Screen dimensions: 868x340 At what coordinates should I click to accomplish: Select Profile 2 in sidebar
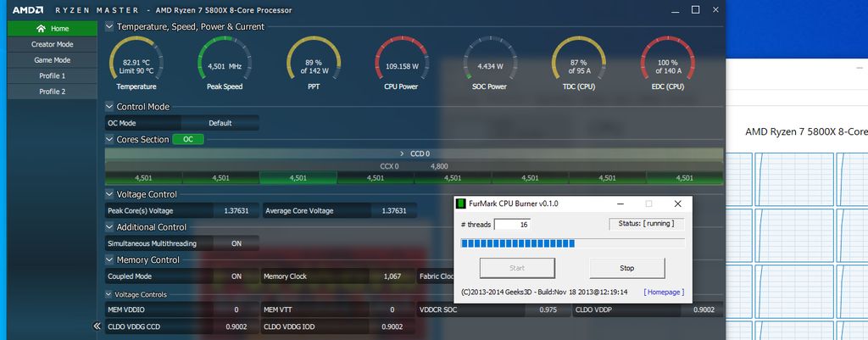click(x=52, y=92)
